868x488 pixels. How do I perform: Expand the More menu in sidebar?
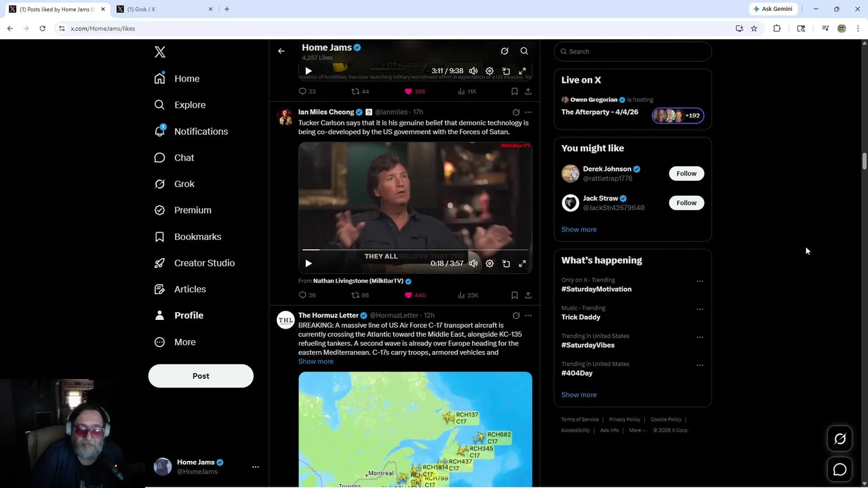[175, 342]
